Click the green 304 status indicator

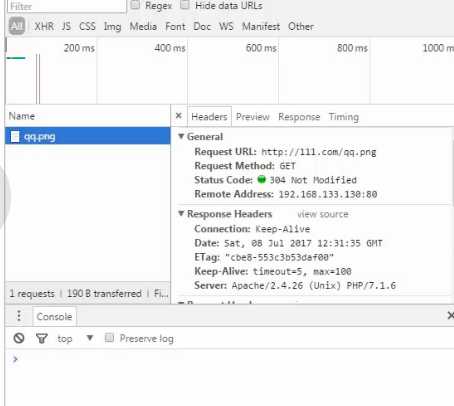(x=262, y=179)
